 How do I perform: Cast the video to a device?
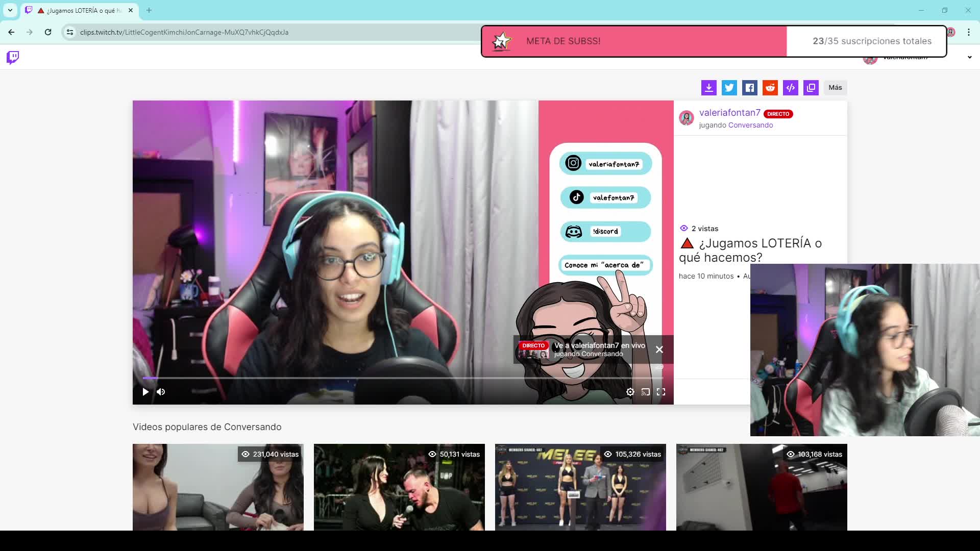click(x=646, y=392)
